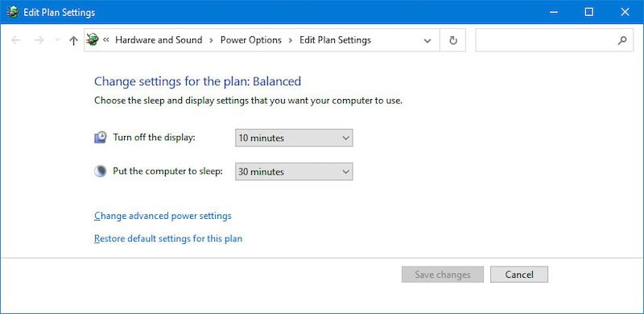The image size is (644, 314).
Task: Close the Edit Plan Settings window
Action: coord(625,12)
